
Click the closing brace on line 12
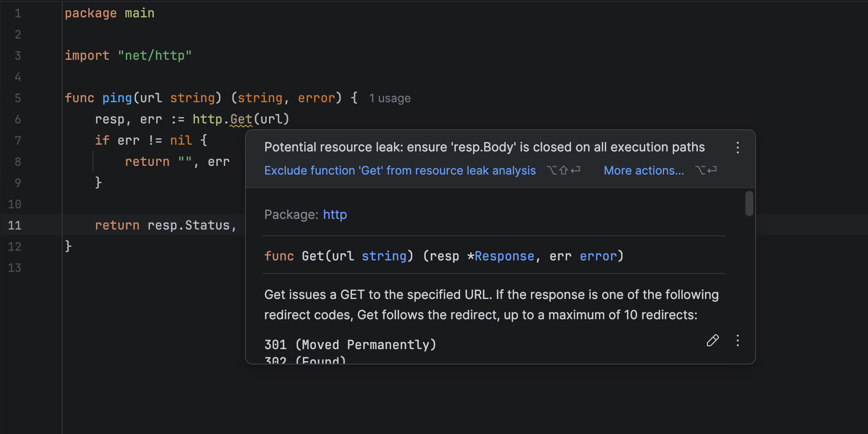[x=68, y=246]
